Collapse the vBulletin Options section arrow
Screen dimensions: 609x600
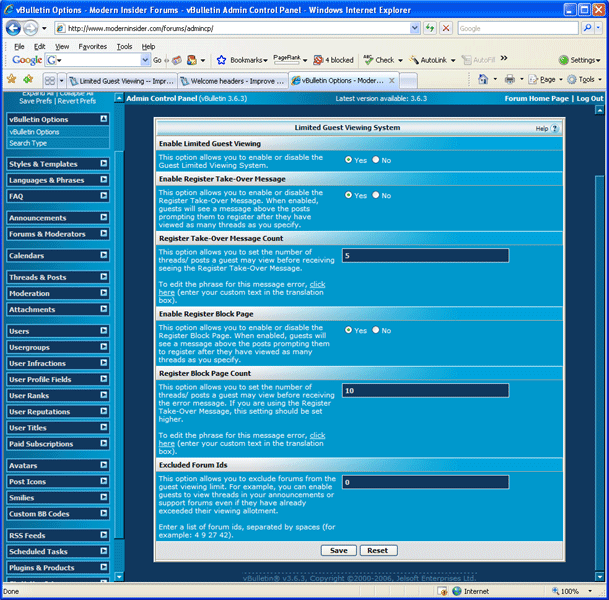[104, 119]
